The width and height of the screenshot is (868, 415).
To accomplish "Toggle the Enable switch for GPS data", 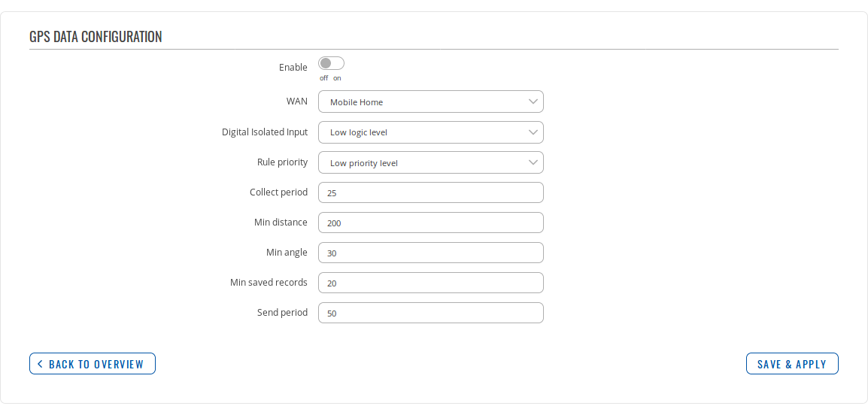I will (331, 64).
